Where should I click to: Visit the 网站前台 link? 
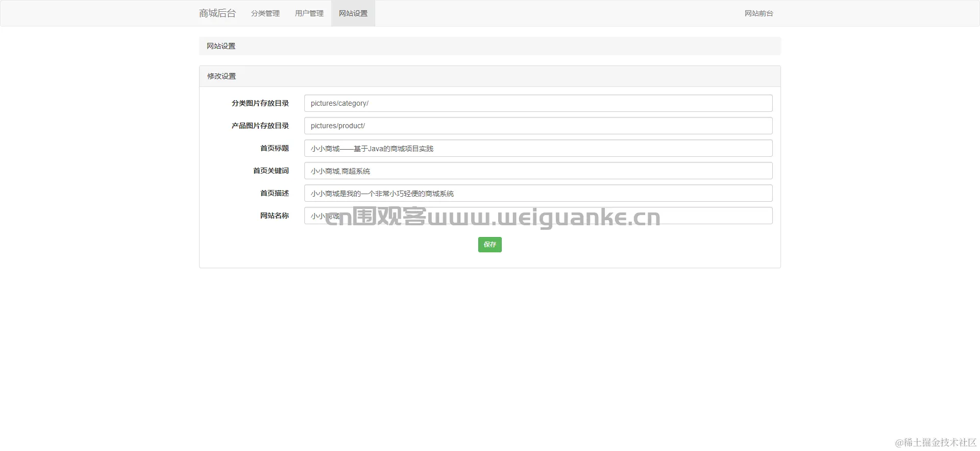pyautogui.click(x=759, y=13)
